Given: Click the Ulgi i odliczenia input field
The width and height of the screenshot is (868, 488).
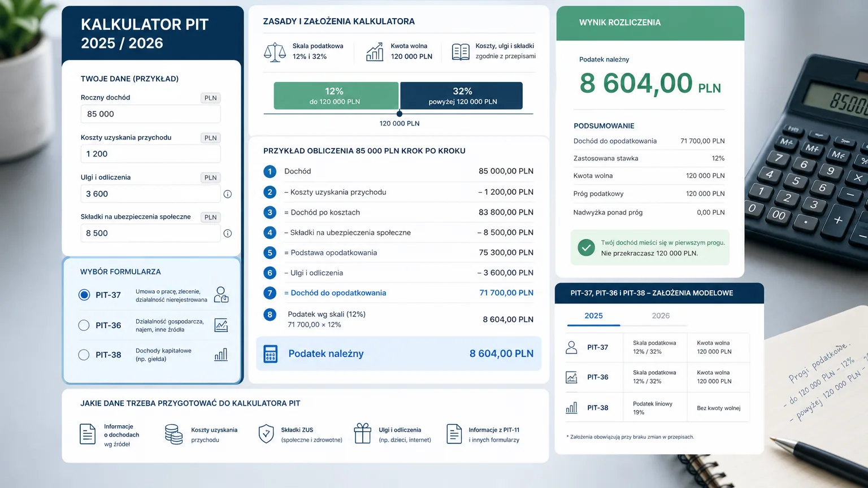Looking at the screenshot, I should [150, 194].
